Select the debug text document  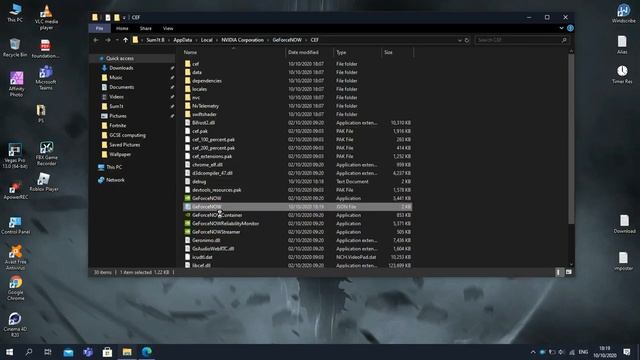(199, 182)
